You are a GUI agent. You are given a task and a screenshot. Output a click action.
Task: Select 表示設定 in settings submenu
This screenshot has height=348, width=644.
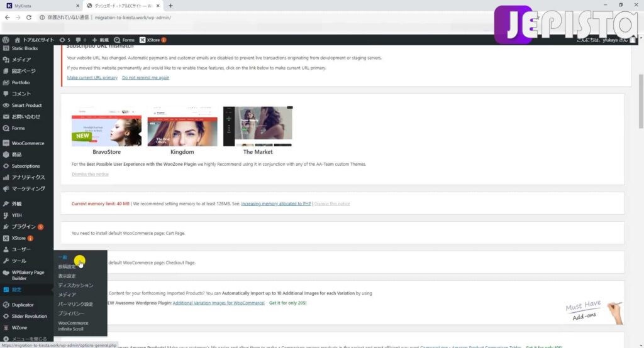tap(67, 276)
